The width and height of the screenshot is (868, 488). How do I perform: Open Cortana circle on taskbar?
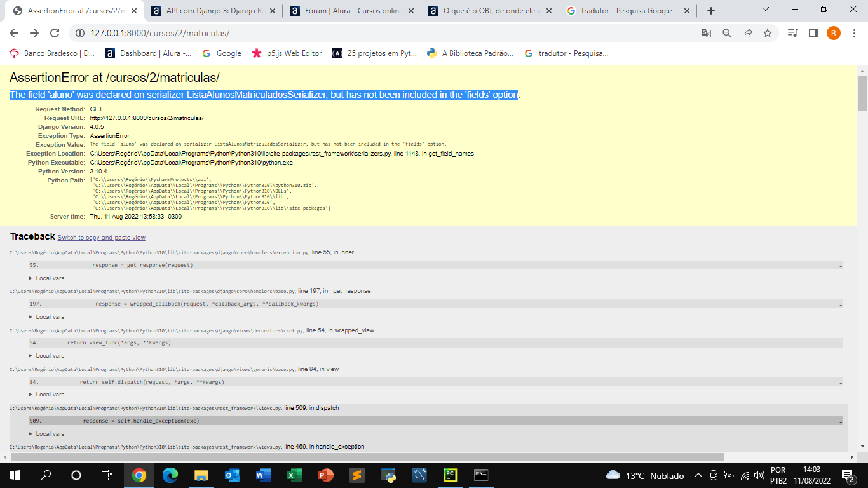pos(76,475)
